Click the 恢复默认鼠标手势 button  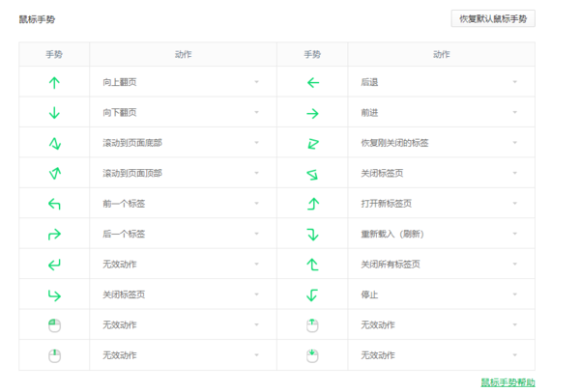[x=493, y=19]
